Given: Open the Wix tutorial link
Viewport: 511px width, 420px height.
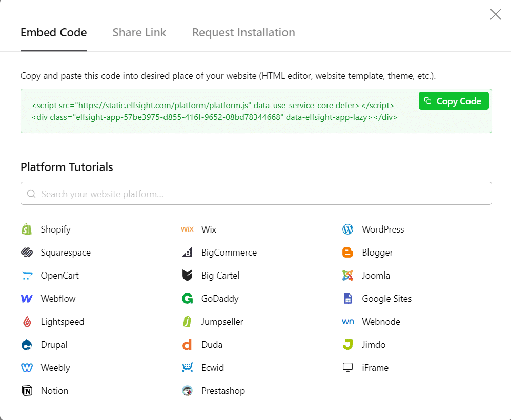Looking at the screenshot, I should pos(209,229).
